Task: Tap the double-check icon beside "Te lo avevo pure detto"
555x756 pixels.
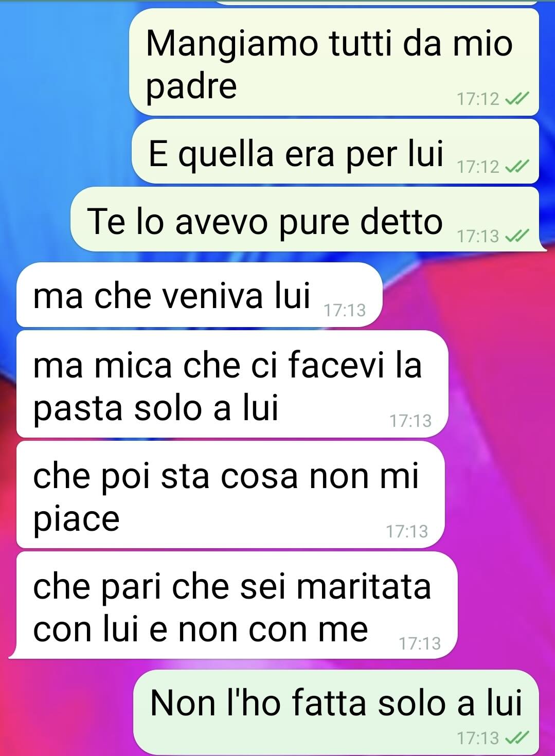Action: [x=515, y=236]
